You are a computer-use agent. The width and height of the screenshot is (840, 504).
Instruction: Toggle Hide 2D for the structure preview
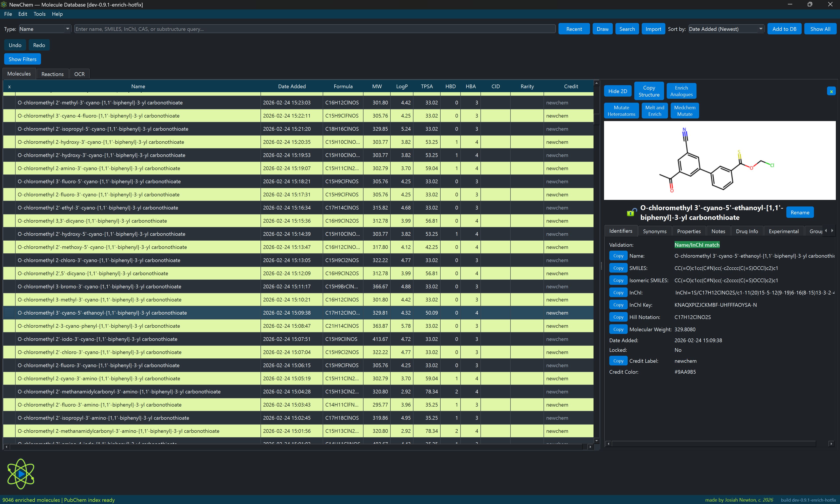(617, 91)
